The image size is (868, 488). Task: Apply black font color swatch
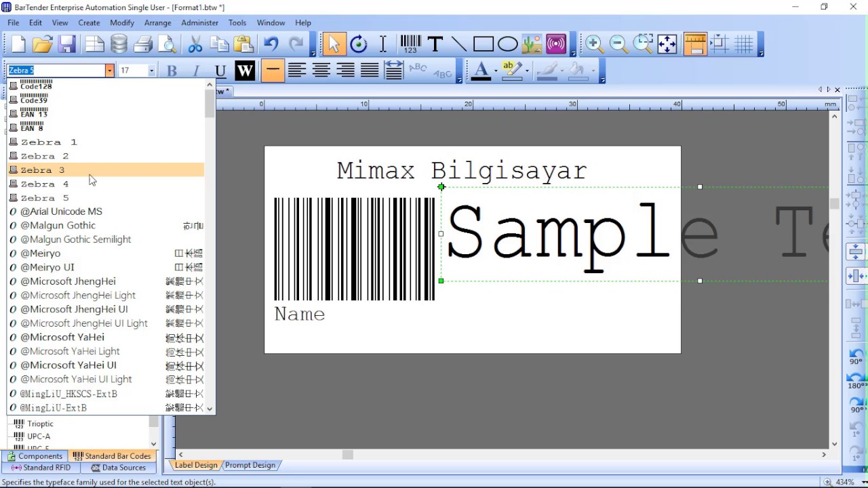[481, 70]
